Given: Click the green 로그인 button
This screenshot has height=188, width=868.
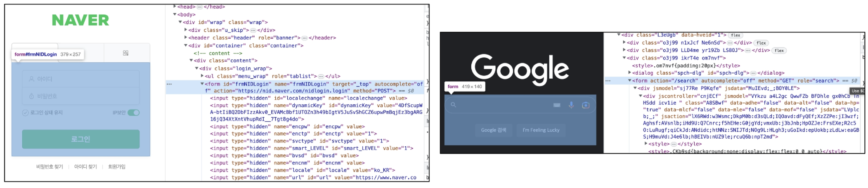Looking at the screenshot, I should 81,139.
